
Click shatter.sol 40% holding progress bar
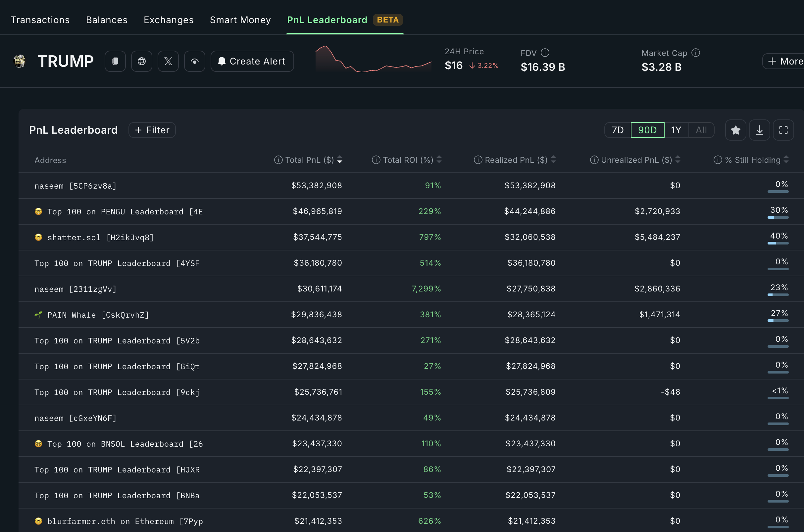778,243
